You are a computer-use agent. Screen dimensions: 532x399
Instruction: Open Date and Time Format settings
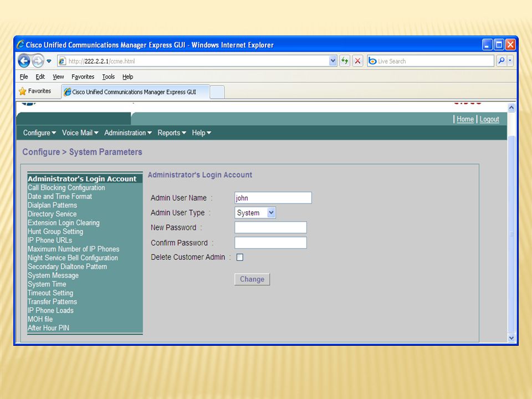[60, 196]
